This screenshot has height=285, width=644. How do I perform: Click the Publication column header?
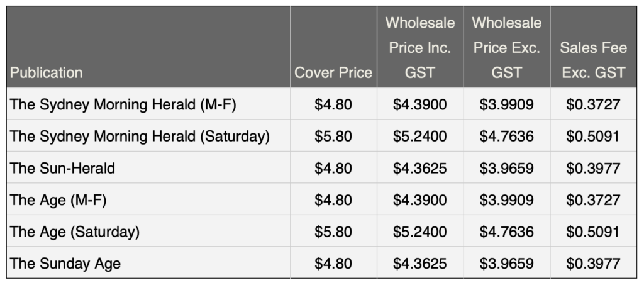coord(46,73)
